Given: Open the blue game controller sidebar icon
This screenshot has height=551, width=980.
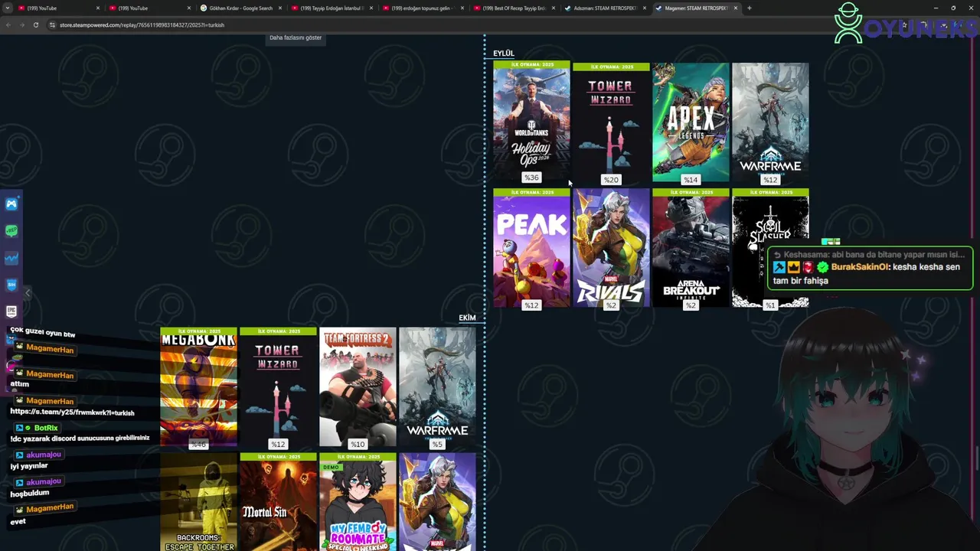Looking at the screenshot, I should [x=11, y=204].
